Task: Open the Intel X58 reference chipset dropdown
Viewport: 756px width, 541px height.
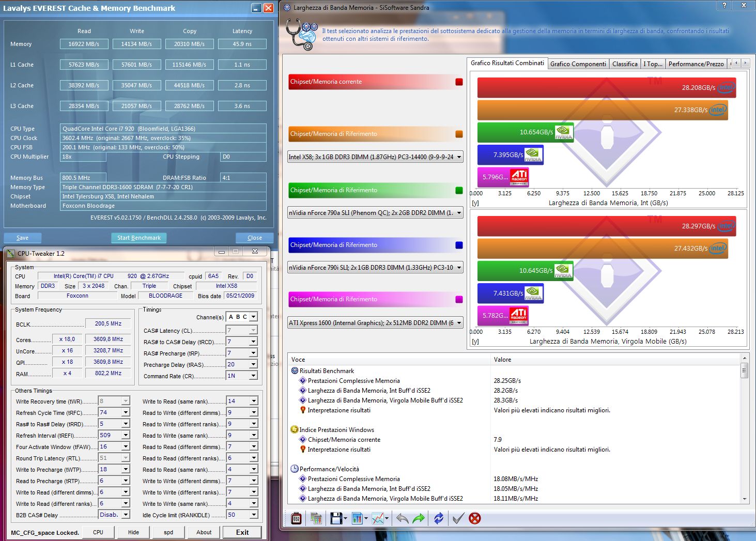Action: click(375, 157)
